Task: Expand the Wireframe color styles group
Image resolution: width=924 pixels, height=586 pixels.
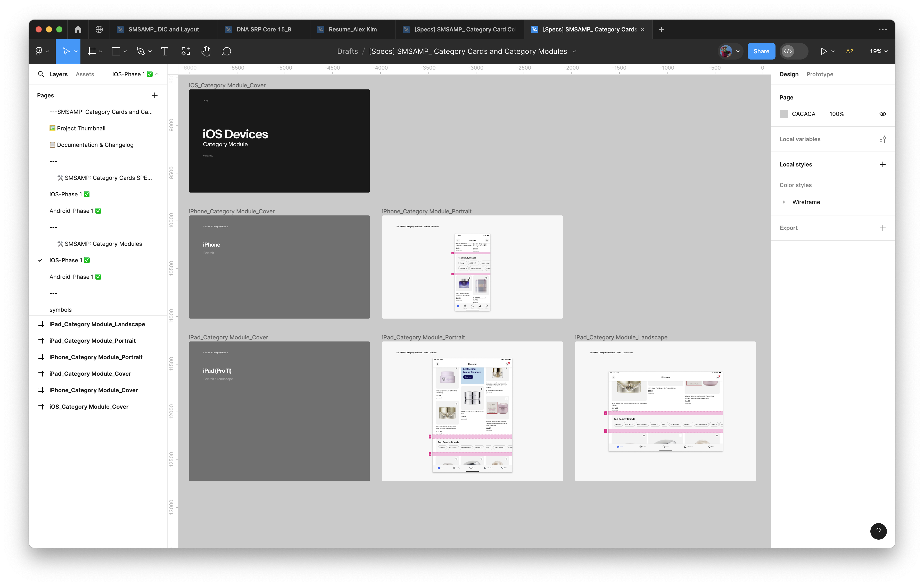Action: 784,202
